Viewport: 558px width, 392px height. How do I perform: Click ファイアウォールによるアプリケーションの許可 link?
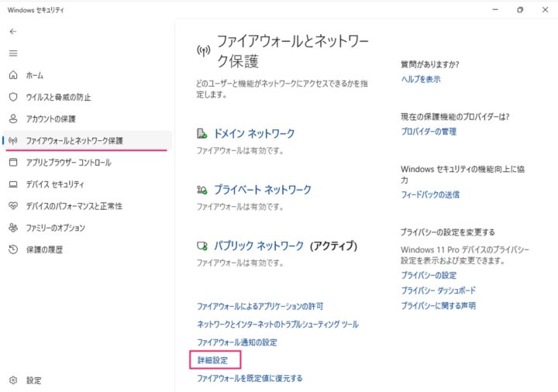coord(260,306)
